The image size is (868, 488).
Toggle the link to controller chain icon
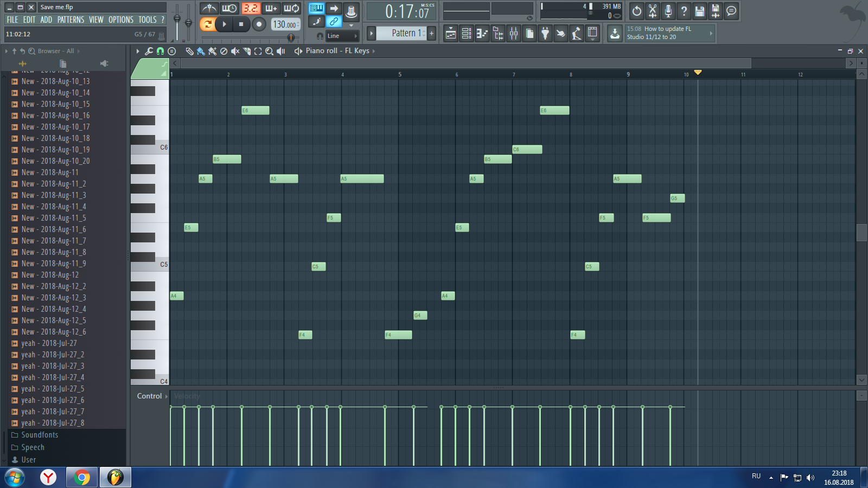(334, 22)
